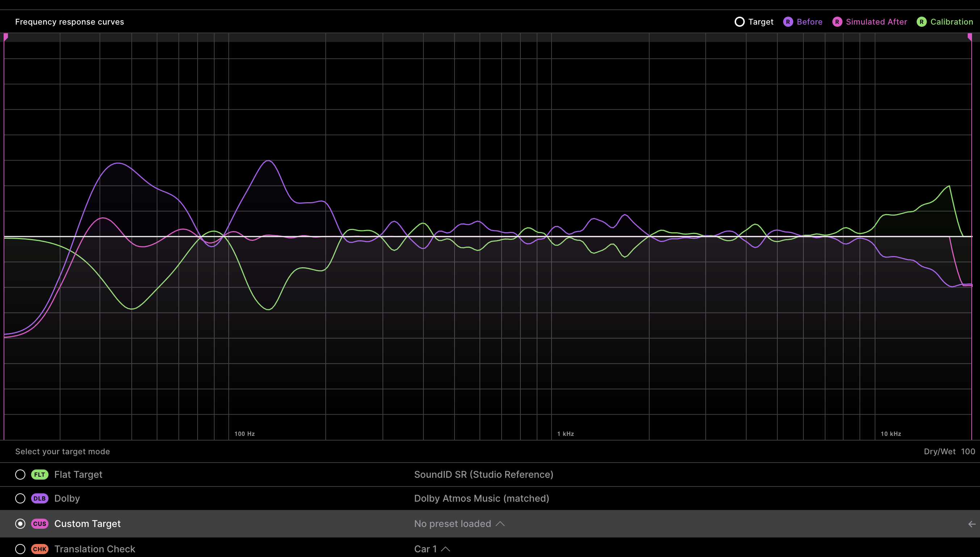
Task: Select the Translation Check radio button
Action: pos(20,549)
